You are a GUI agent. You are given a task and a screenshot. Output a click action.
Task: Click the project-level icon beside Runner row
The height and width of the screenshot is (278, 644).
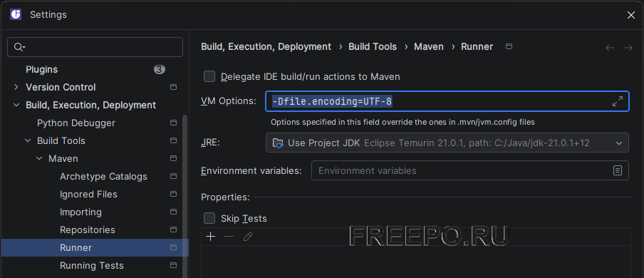(x=173, y=247)
